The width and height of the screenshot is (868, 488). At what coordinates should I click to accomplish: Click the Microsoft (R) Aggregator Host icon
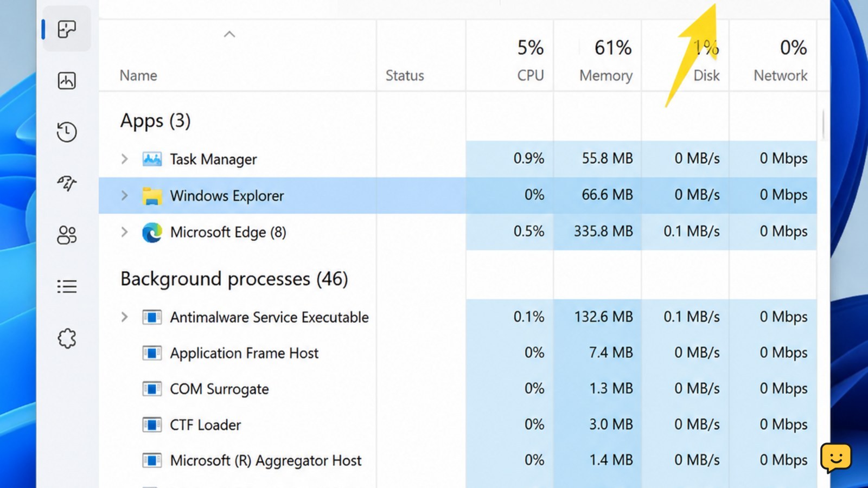click(152, 460)
